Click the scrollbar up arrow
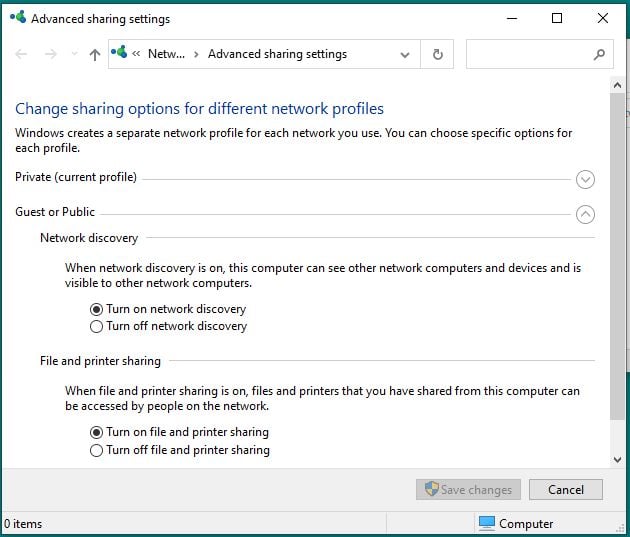The width and height of the screenshot is (630, 537). tap(617, 85)
